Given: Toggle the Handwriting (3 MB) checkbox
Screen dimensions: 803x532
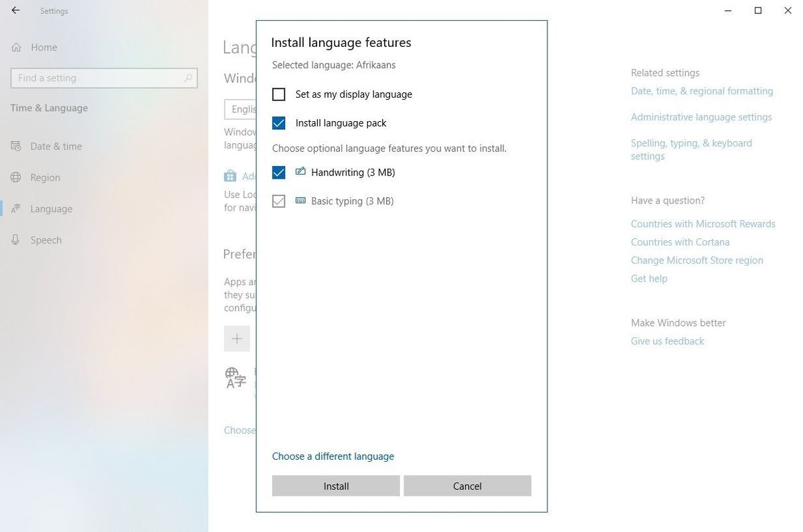Looking at the screenshot, I should pyautogui.click(x=278, y=173).
